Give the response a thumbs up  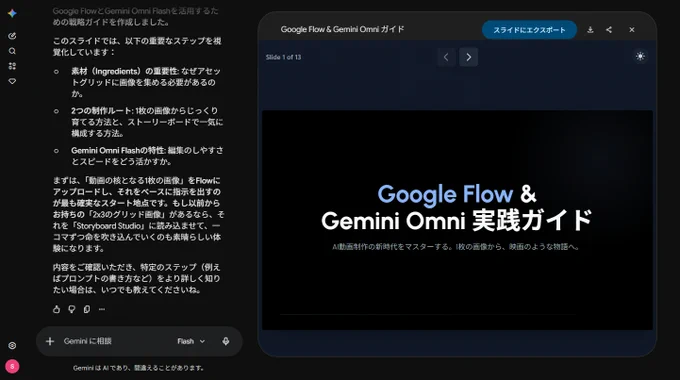pyautogui.click(x=56, y=309)
